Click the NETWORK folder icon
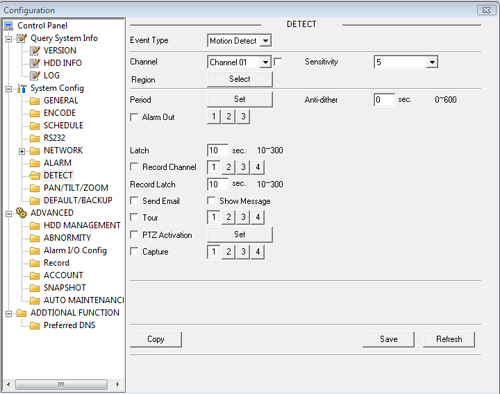500x394 pixels. (x=35, y=151)
